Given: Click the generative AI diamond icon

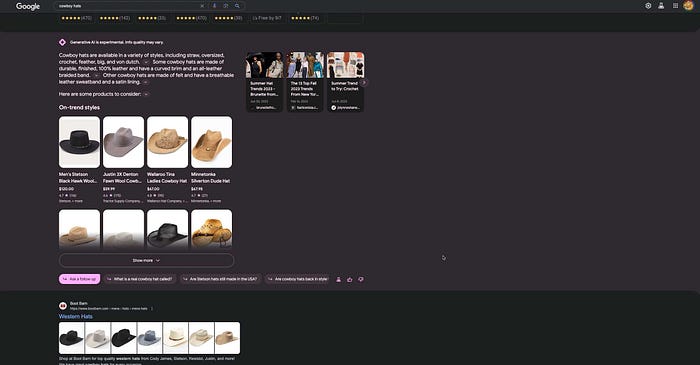Looking at the screenshot, I should coord(62,42).
